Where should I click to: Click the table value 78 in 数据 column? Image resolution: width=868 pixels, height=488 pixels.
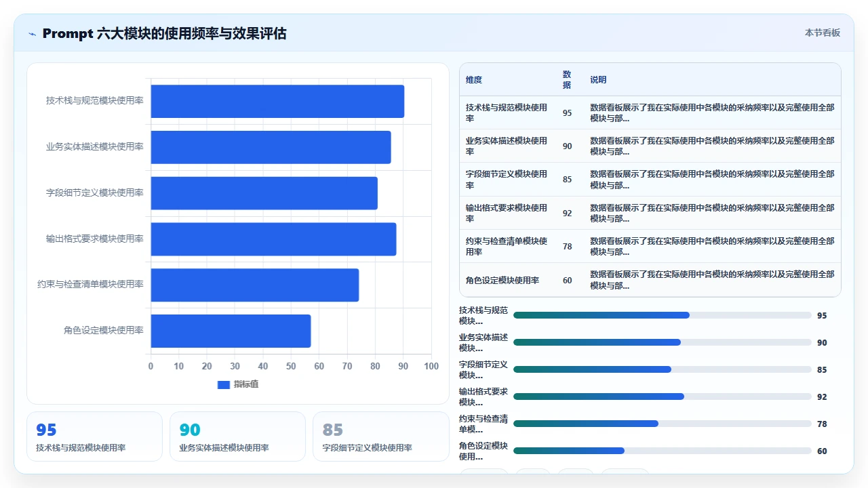coord(567,246)
